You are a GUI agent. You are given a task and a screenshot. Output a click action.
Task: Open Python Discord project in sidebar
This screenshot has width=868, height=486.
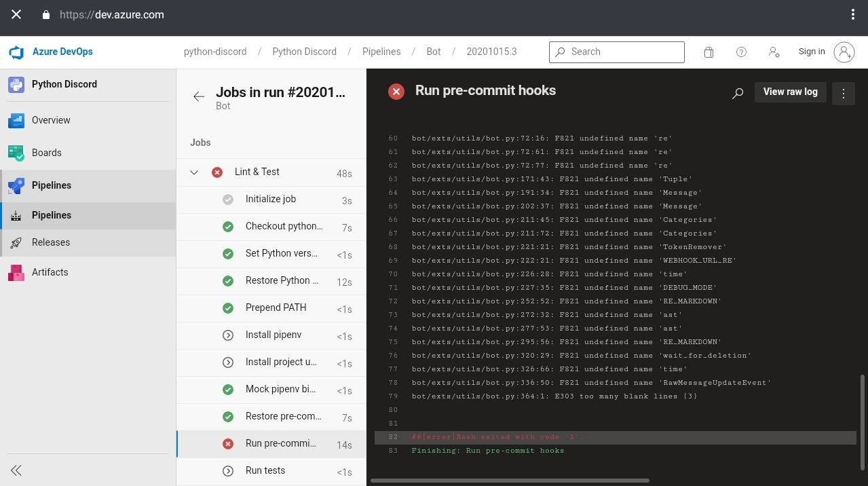(88, 84)
